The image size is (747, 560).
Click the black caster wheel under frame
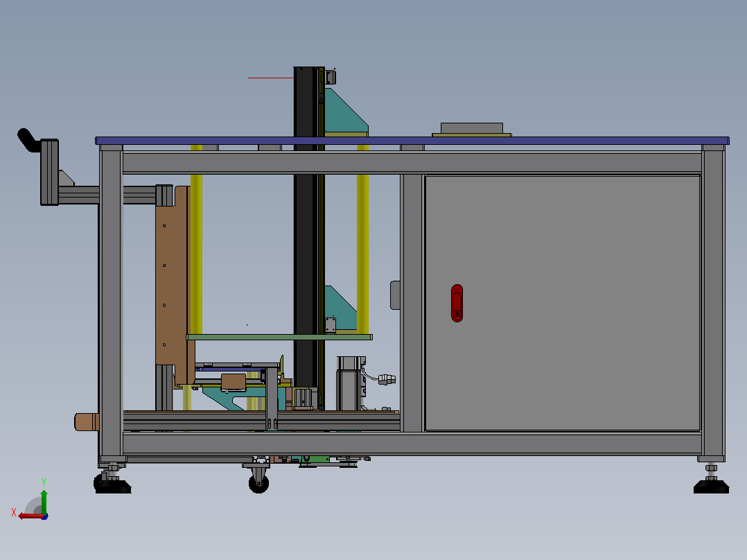258,484
